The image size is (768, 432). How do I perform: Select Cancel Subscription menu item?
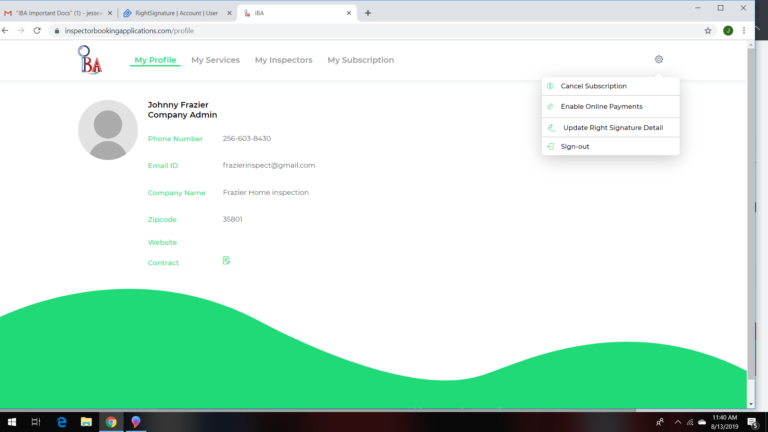pyautogui.click(x=593, y=86)
